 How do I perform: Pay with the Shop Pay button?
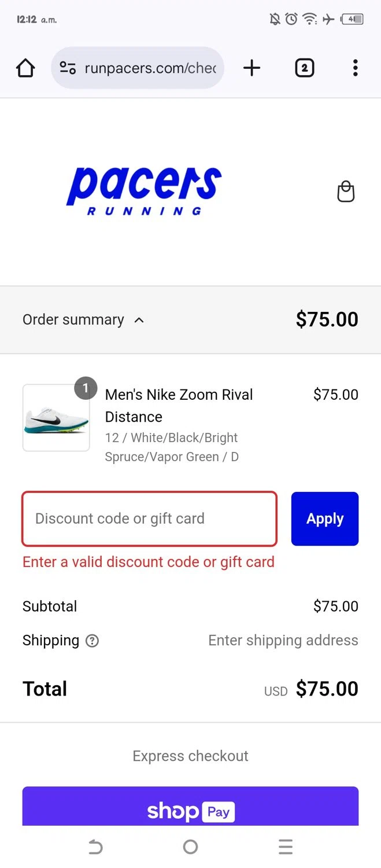(190, 808)
